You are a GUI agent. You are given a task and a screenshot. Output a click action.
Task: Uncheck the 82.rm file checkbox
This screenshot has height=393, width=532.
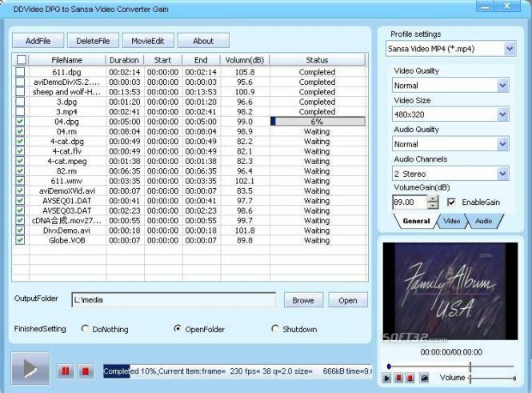(20, 170)
